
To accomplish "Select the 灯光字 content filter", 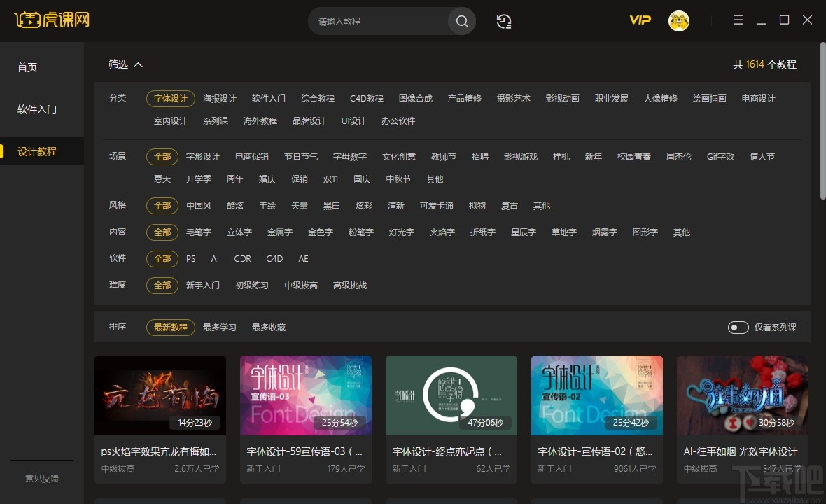I will pyautogui.click(x=400, y=232).
